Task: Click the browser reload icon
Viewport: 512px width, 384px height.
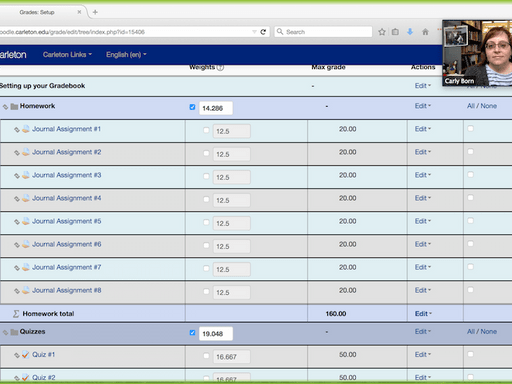Action: (263, 32)
